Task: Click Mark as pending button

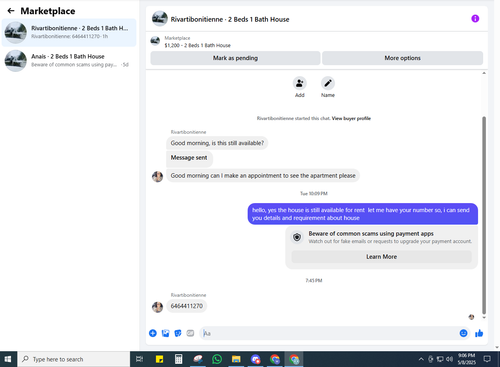Action: (235, 58)
